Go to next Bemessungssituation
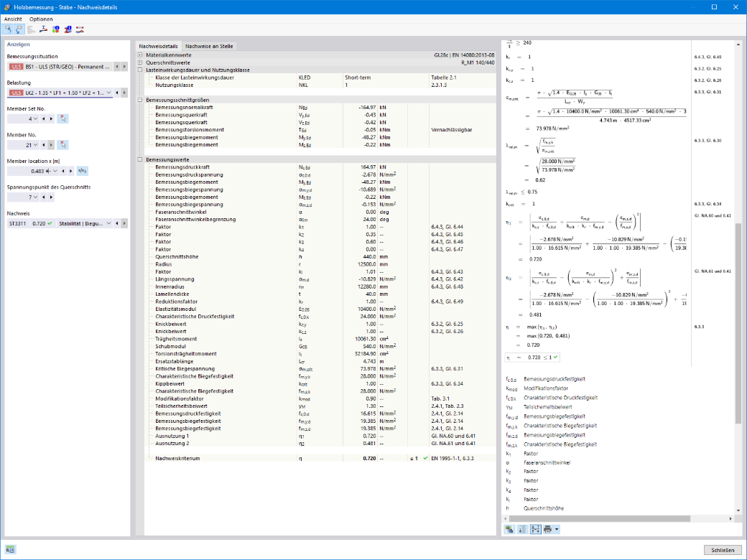The width and height of the screenshot is (747, 560). click(x=125, y=67)
